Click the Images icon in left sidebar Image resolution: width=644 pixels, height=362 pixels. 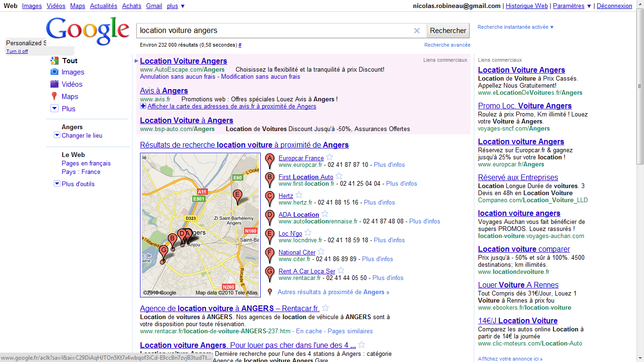point(54,72)
